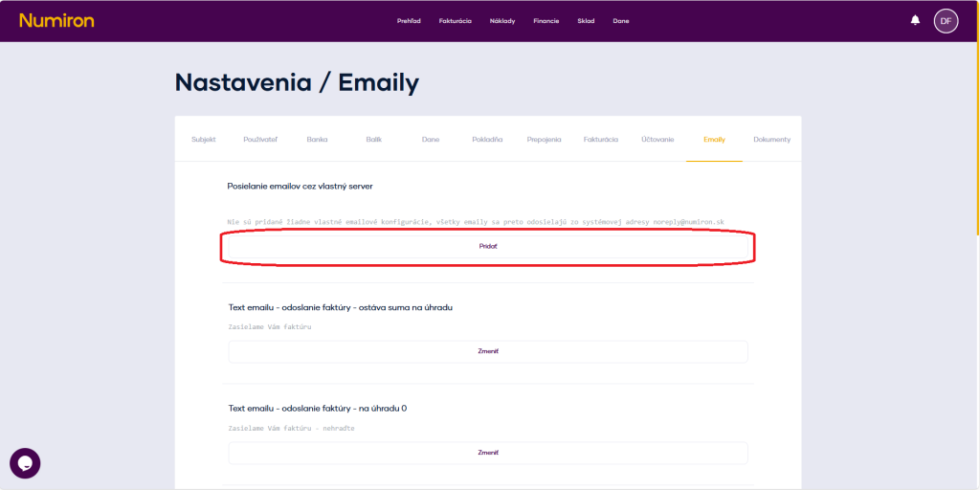Open Fakturácia in the top navigation bar
Viewport: 980px width, 490px height.
[x=455, y=21]
